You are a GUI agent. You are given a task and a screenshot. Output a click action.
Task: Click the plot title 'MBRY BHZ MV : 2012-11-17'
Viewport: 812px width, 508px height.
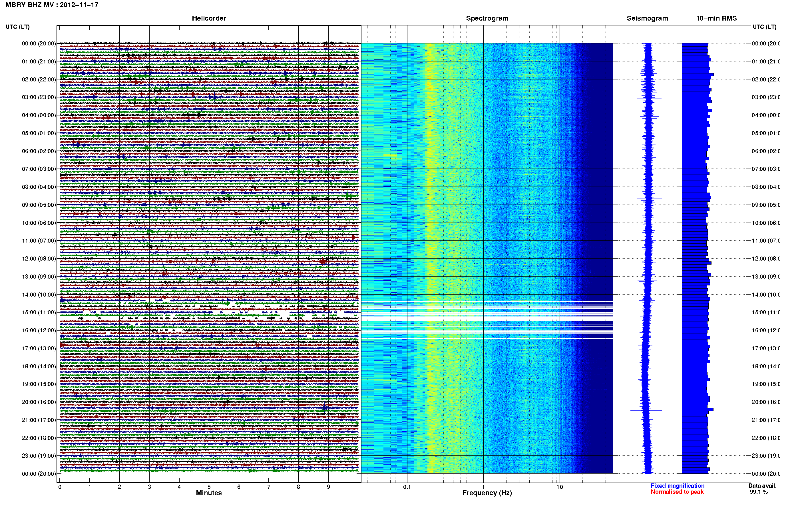pos(52,5)
